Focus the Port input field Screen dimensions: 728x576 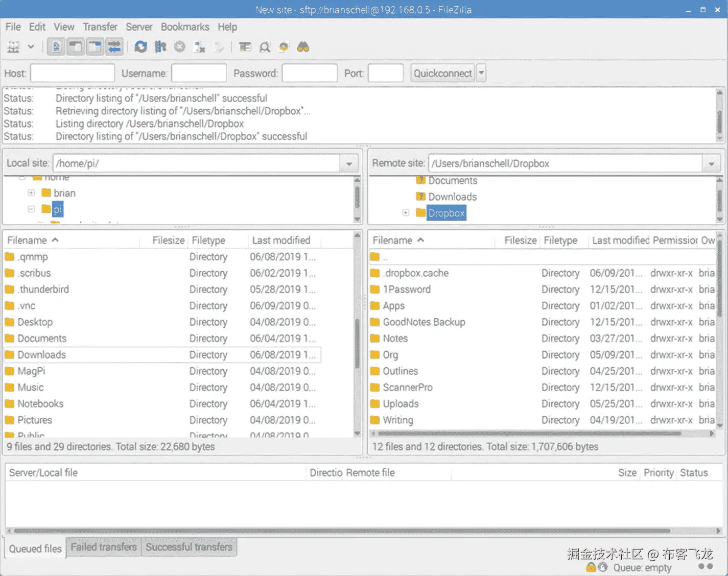pyautogui.click(x=386, y=73)
